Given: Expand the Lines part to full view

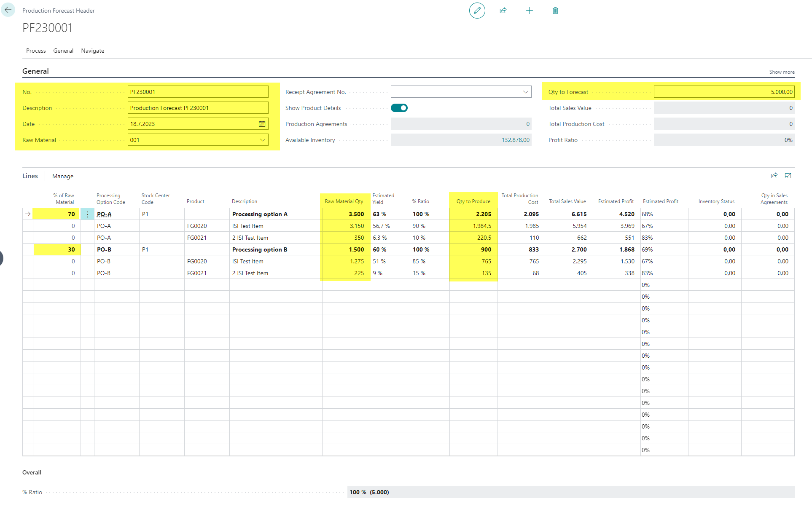Looking at the screenshot, I should (x=788, y=176).
